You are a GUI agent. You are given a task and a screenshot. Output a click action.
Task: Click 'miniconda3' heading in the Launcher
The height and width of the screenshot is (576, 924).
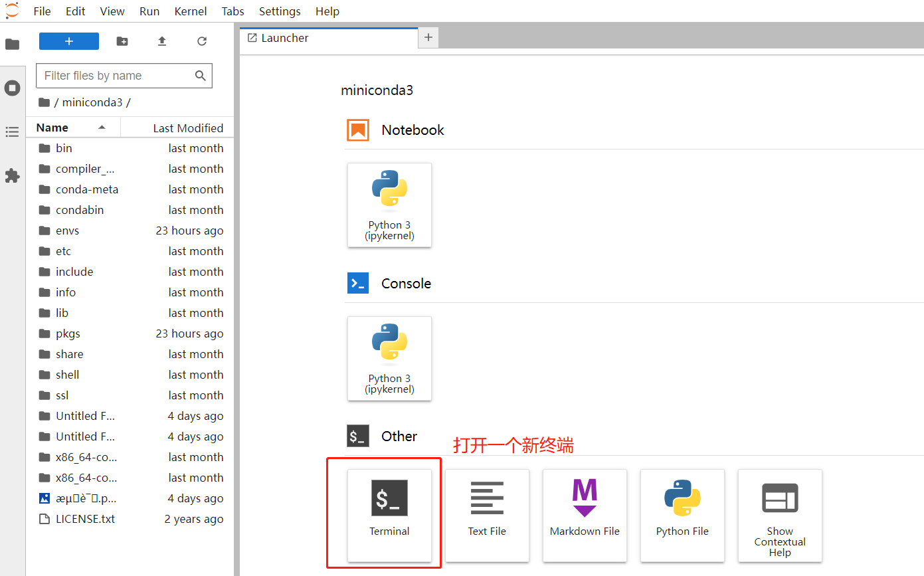pos(377,90)
